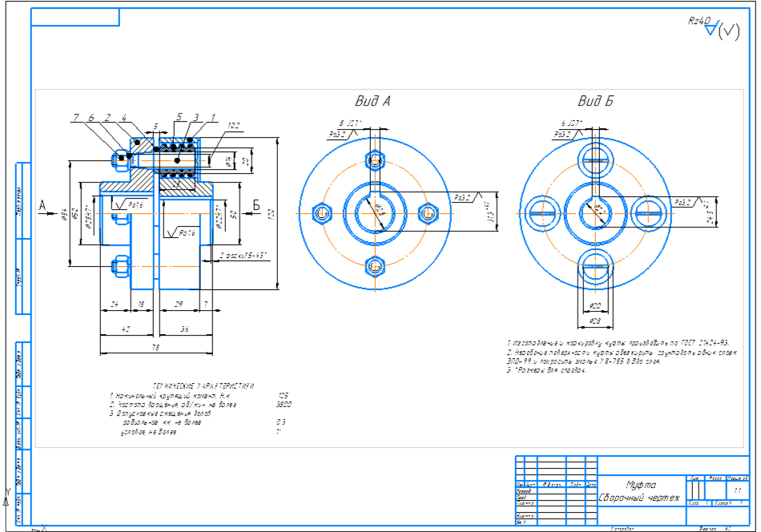761x532 pixels.
Task: Click the rotation speed value "3800"
Action: click(284, 405)
